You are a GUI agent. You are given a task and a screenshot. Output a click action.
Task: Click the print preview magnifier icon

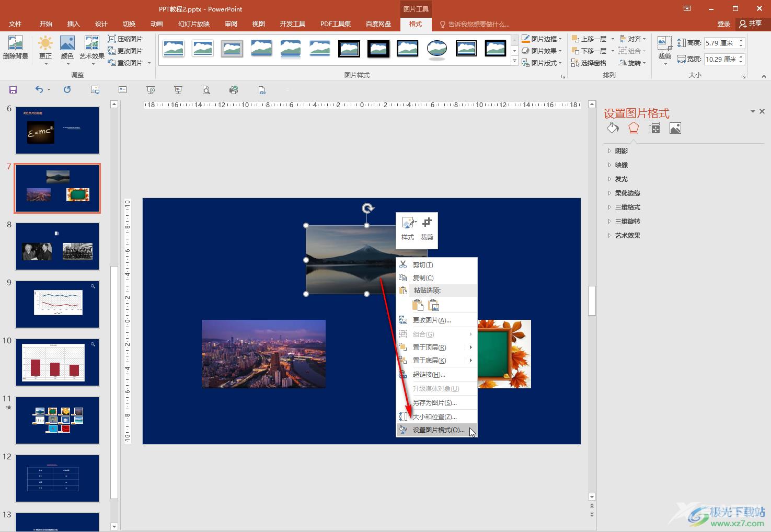coord(206,90)
